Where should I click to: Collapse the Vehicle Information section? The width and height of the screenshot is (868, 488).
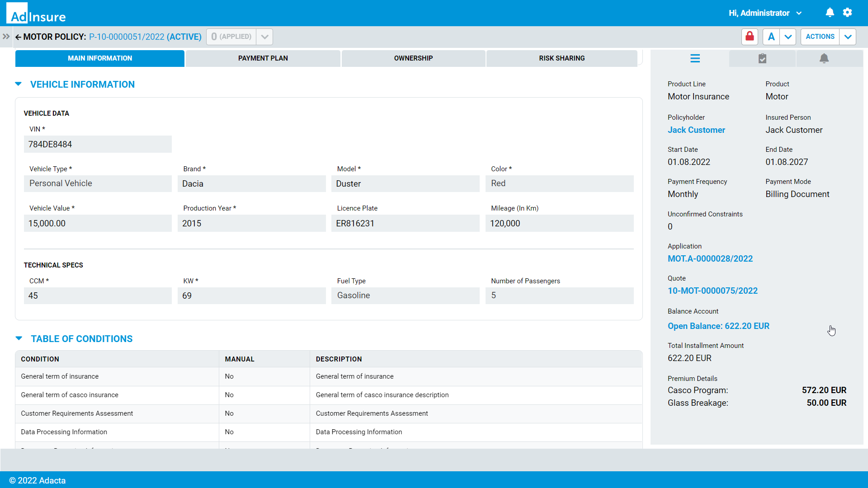pyautogui.click(x=19, y=84)
